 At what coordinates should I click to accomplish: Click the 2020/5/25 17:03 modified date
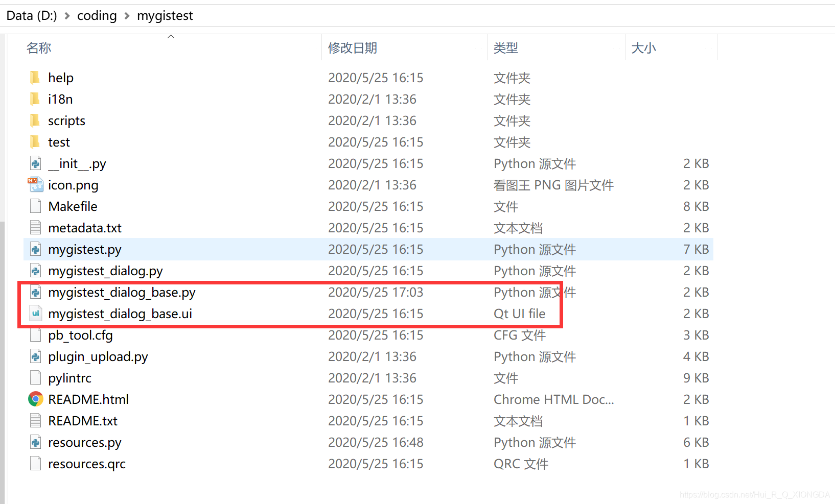tap(376, 292)
